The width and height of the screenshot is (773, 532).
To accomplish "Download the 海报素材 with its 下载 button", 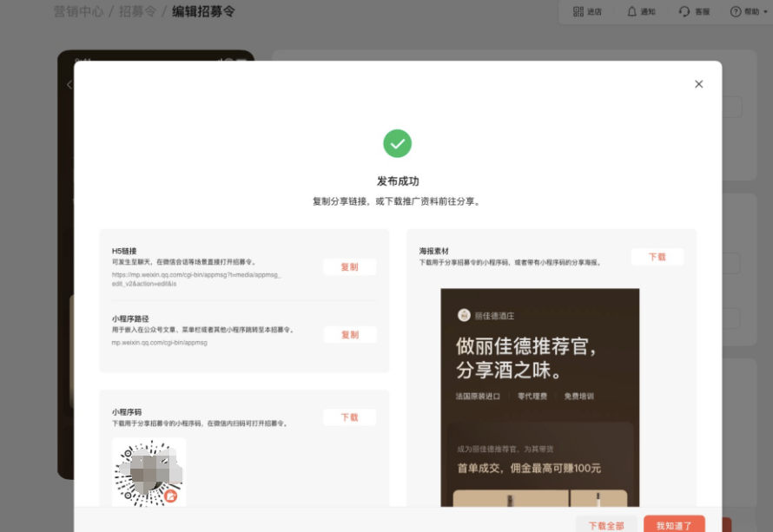I will [x=657, y=257].
